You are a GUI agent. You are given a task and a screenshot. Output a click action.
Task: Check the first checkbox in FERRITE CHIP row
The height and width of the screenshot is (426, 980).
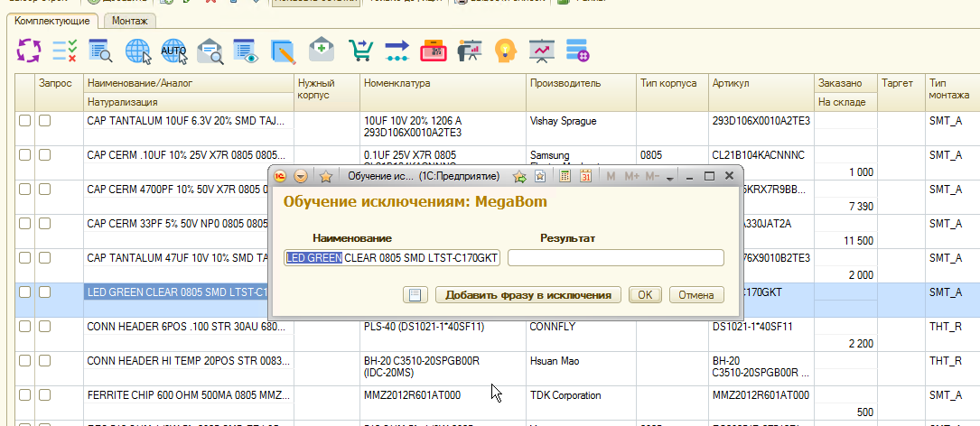24,396
